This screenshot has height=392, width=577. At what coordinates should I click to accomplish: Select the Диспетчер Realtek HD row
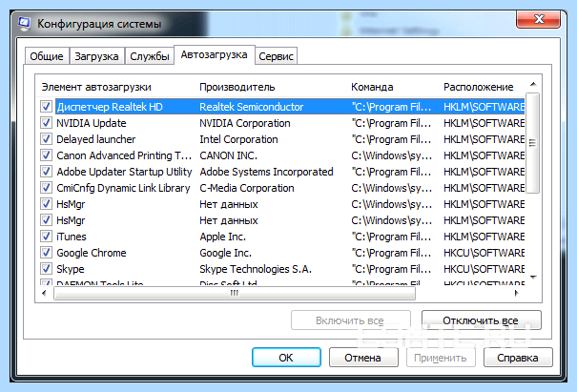point(290,107)
